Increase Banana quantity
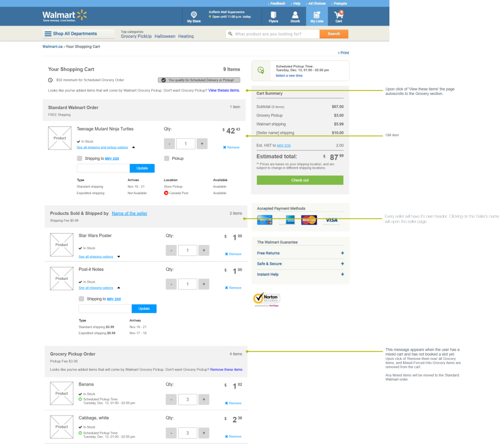Screen dimensions: 504x445 point(204,399)
